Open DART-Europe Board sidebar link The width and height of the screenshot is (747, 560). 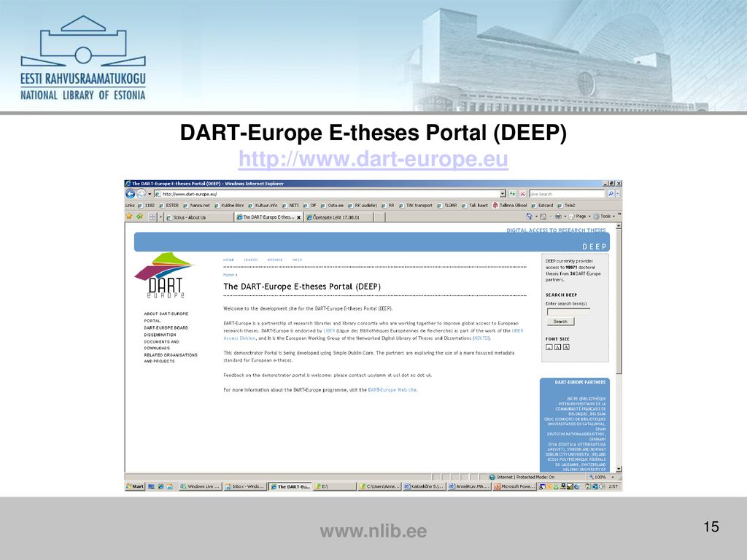tap(166, 327)
